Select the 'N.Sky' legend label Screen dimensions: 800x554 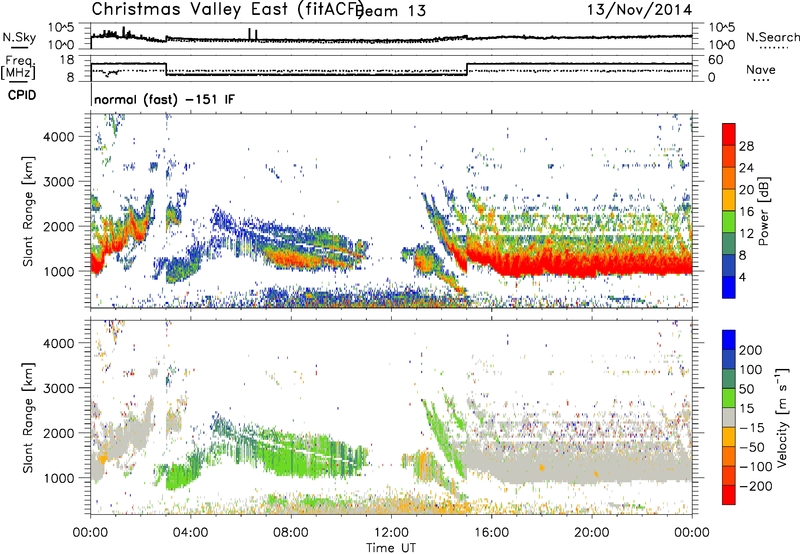(x=19, y=37)
